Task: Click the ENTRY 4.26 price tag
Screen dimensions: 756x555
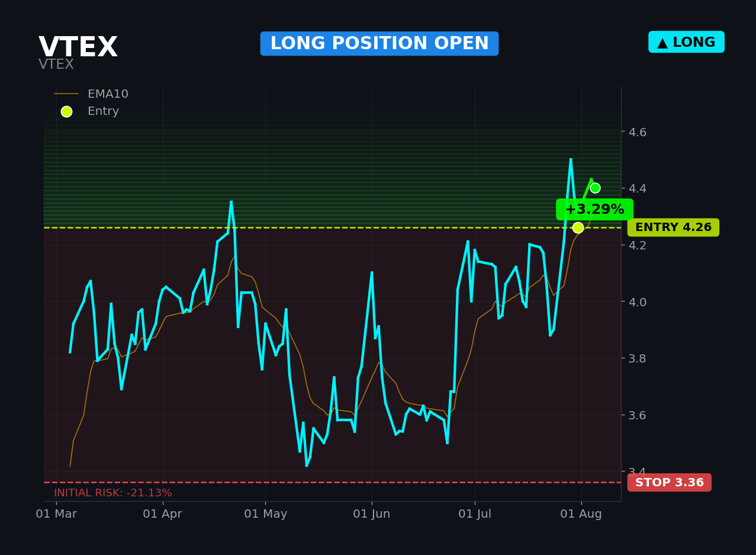Action: tap(673, 227)
